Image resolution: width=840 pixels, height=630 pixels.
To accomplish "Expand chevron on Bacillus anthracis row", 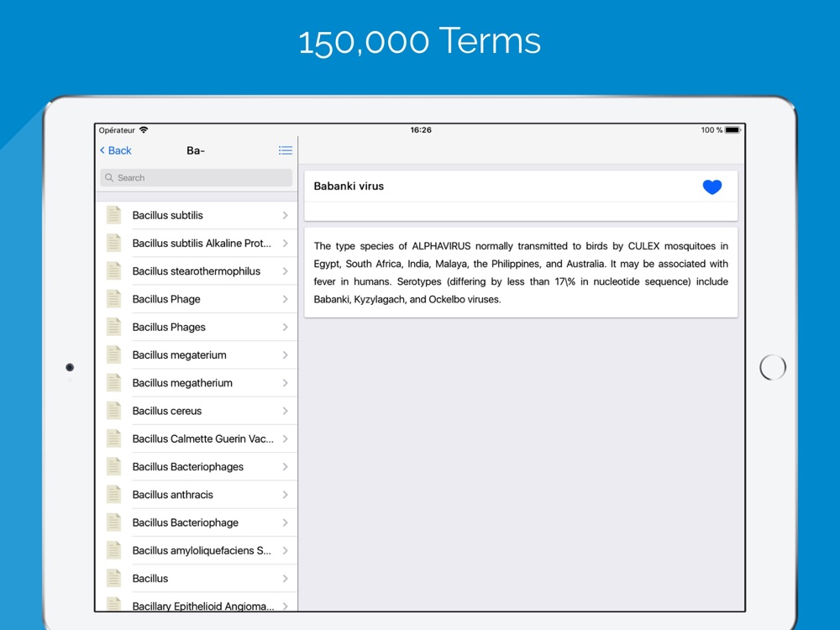I will (286, 495).
